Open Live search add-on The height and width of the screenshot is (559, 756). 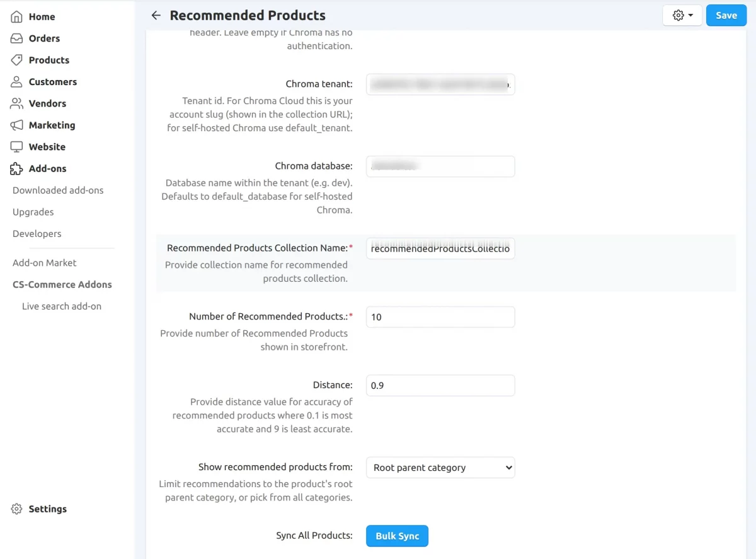[62, 306]
